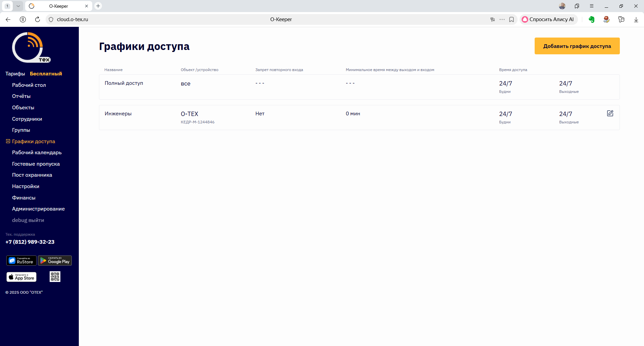Open browser downloads panel
Viewport: 644px width, 346px height.
(x=636, y=19)
